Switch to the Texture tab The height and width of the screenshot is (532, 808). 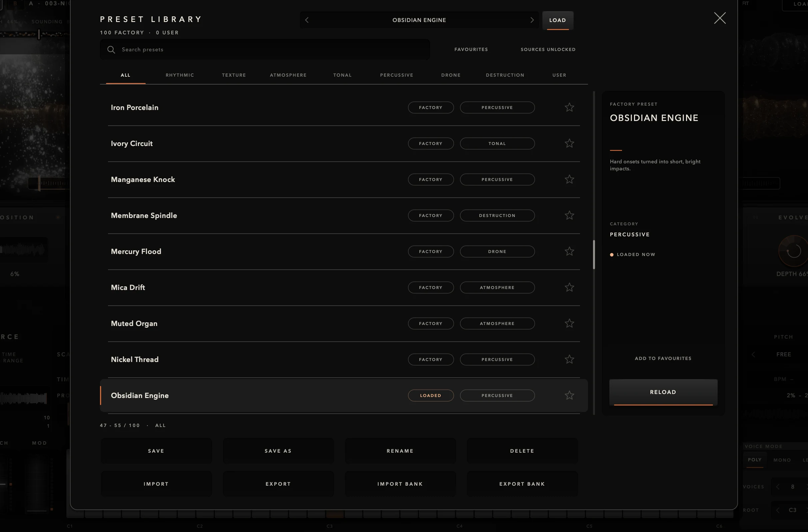[234, 75]
